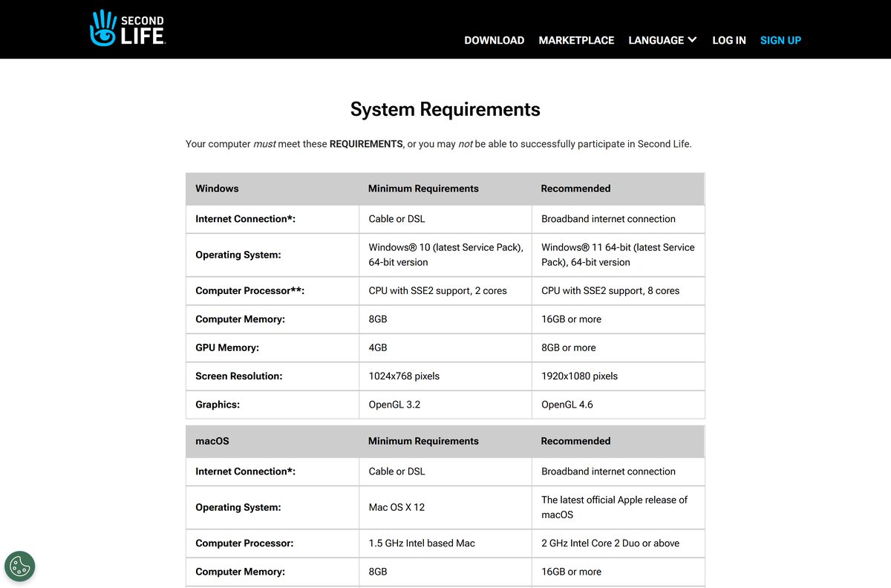This screenshot has height=588, width=891.
Task: Click macOS 16GB or more memory cell
Action: click(x=618, y=572)
